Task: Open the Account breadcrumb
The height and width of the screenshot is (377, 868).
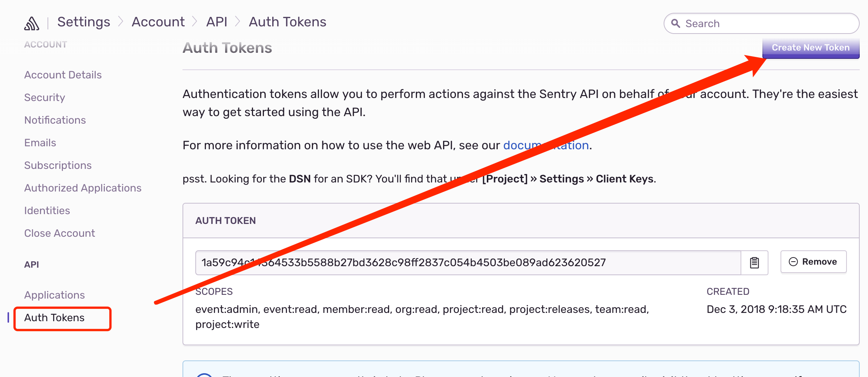Action: click(x=158, y=21)
